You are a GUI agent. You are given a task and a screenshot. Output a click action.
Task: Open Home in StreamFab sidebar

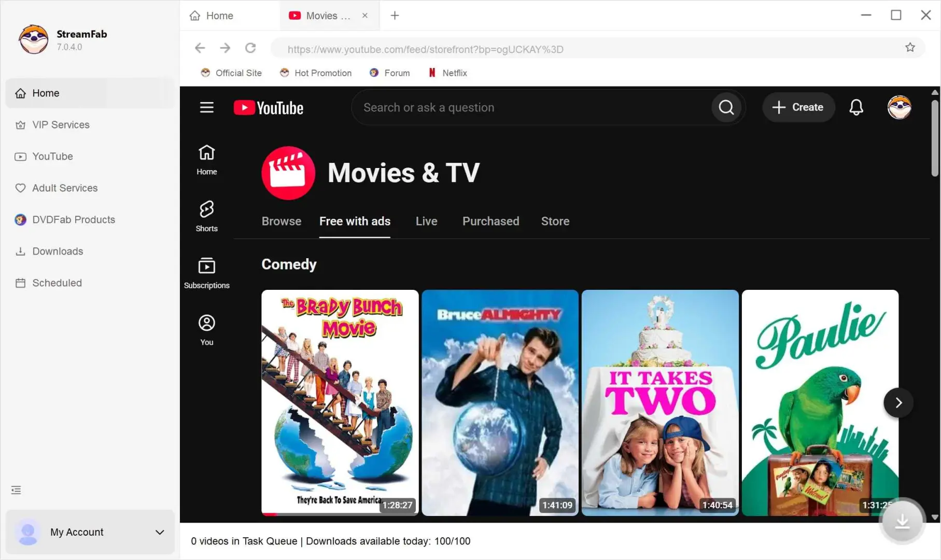pyautogui.click(x=90, y=93)
